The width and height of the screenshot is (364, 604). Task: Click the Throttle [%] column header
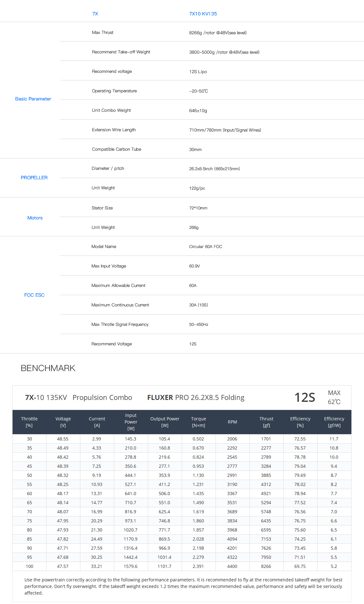tap(29, 422)
